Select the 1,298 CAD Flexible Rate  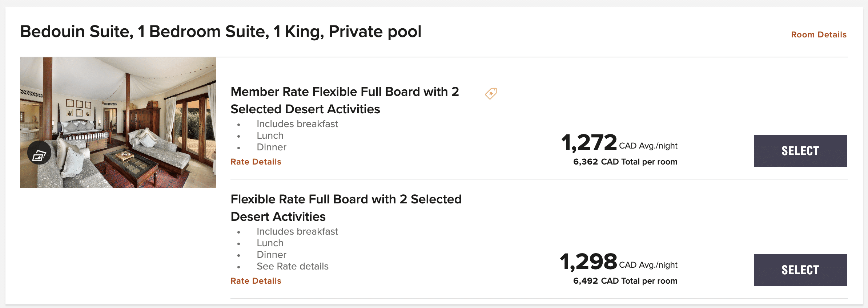point(800,270)
